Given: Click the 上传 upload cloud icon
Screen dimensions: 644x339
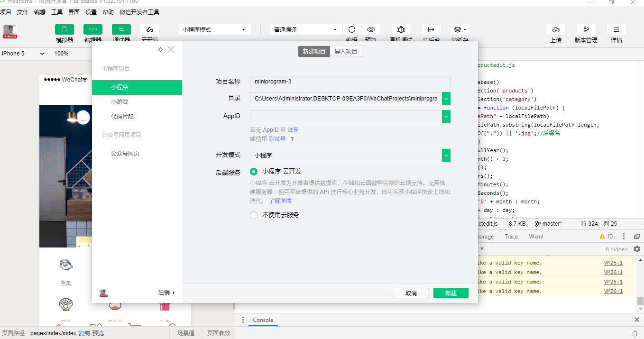Looking at the screenshot, I should tap(556, 29).
